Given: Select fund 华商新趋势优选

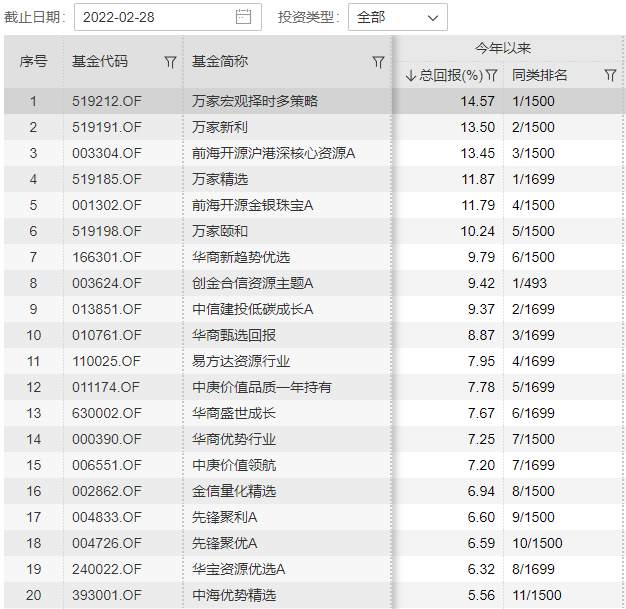Looking at the screenshot, I should point(241,257).
